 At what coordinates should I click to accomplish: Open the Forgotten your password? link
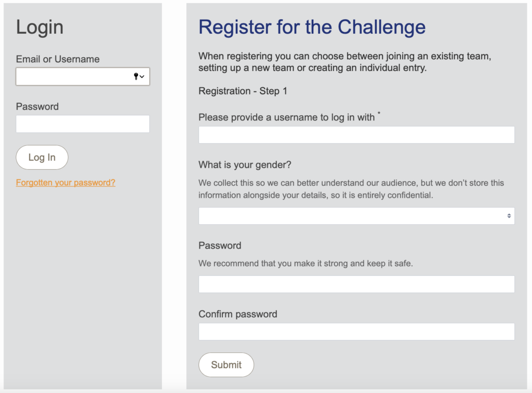click(65, 182)
